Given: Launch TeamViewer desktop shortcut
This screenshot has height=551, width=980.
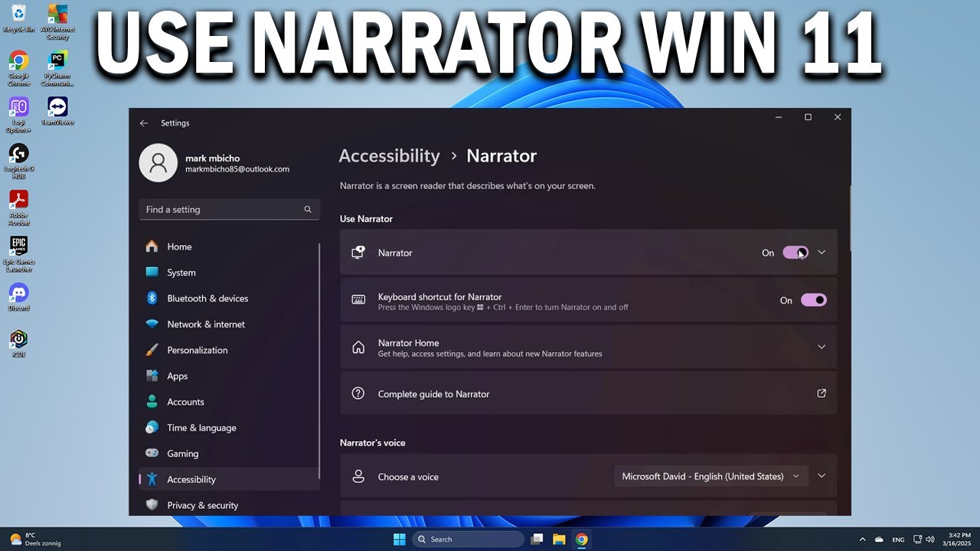Looking at the screenshot, I should (x=57, y=111).
